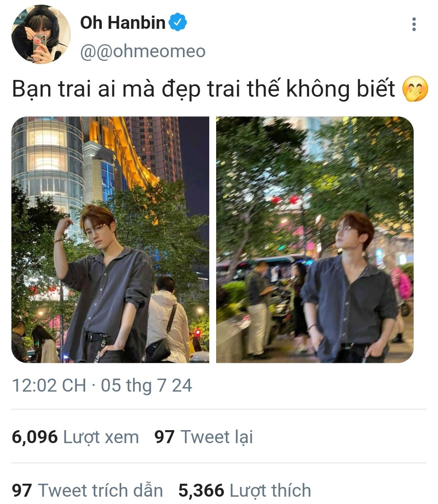Open Oh Hanbin's round profile avatar

(x=41, y=34)
